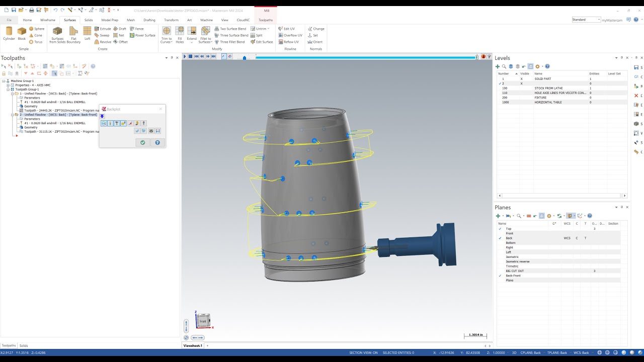Click the Levels horizontal scrollbar
Screen dimensions: 644x362
coord(562,196)
